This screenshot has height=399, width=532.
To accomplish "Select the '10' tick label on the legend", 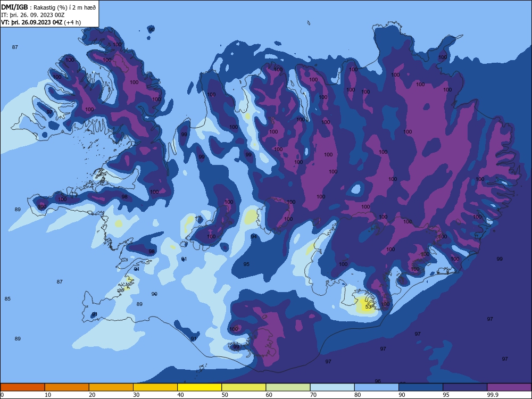I will 48,395.
